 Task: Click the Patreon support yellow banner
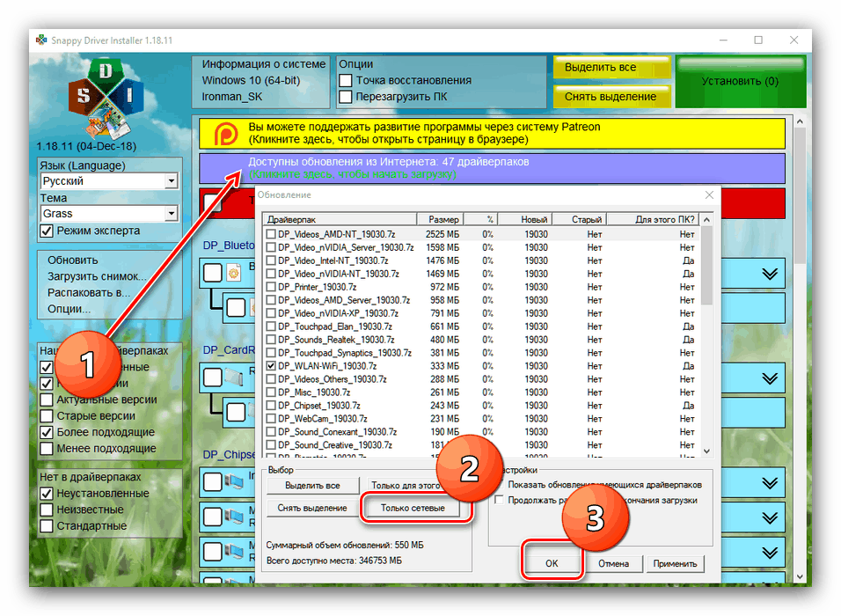[492, 134]
